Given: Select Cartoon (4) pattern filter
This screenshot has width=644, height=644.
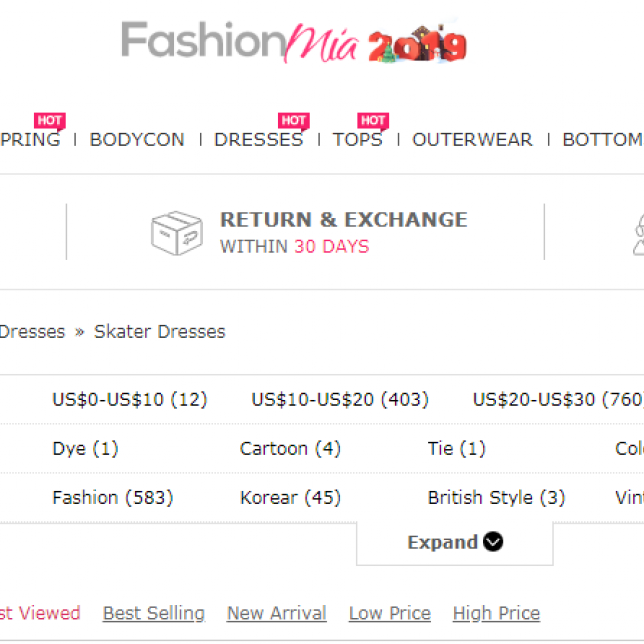Looking at the screenshot, I should 290,448.
